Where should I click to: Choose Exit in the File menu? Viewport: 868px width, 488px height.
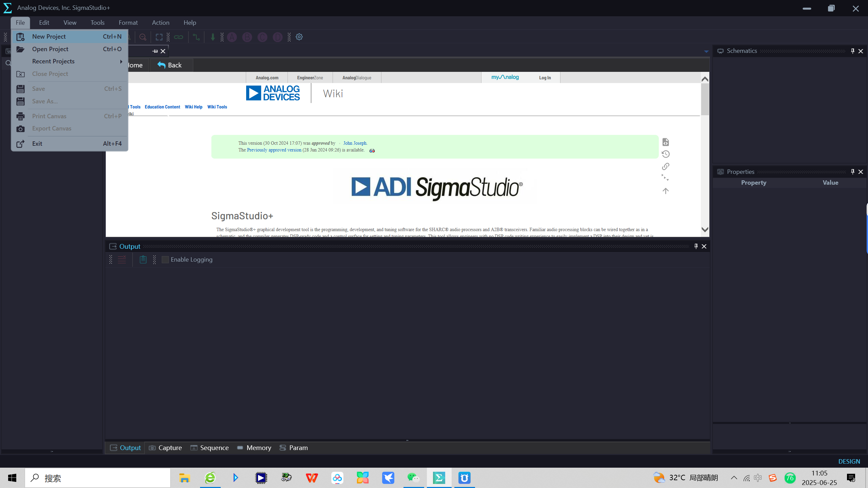tap(70, 144)
